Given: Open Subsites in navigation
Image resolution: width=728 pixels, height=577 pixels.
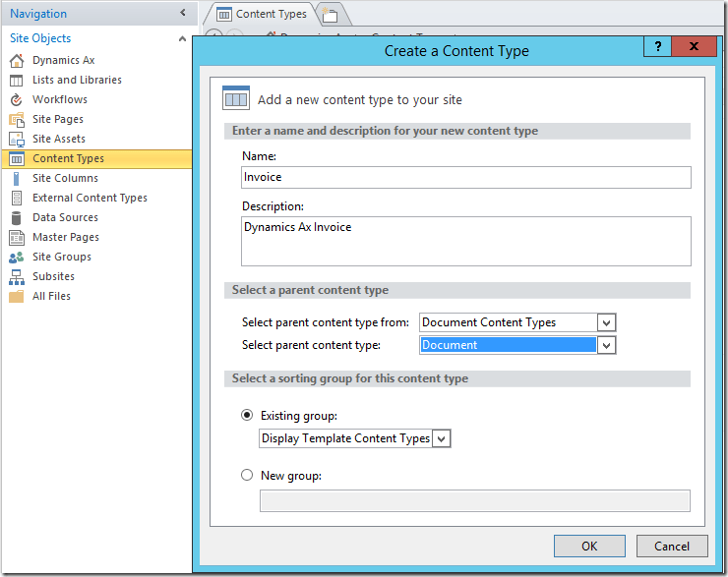Looking at the screenshot, I should point(53,276).
